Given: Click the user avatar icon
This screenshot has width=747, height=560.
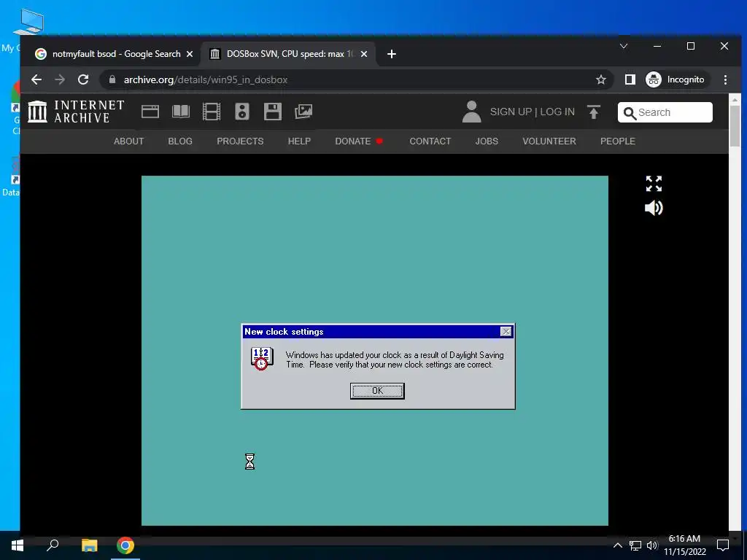Looking at the screenshot, I should click(x=472, y=112).
